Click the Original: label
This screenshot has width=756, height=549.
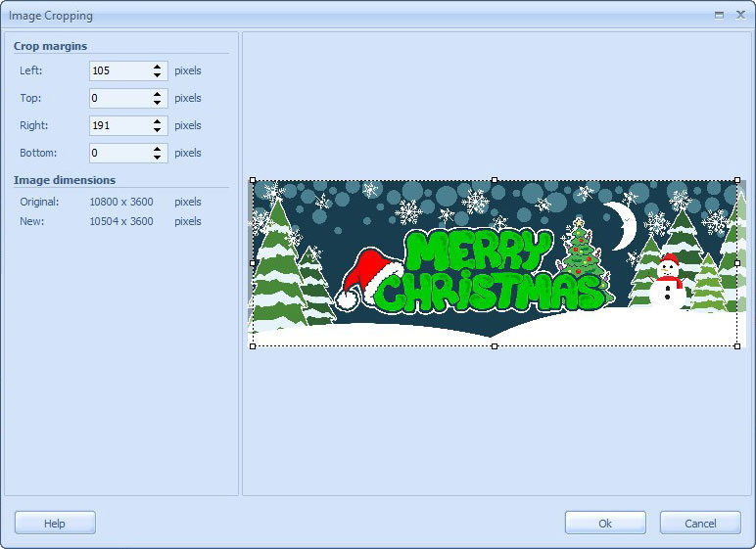[x=39, y=202]
